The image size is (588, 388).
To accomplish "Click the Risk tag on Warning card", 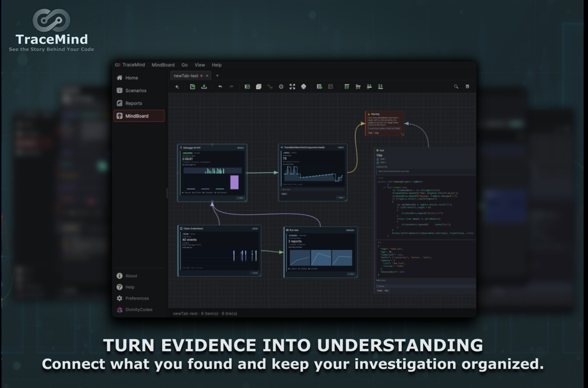I will pyautogui.click(x=370, y=132).
